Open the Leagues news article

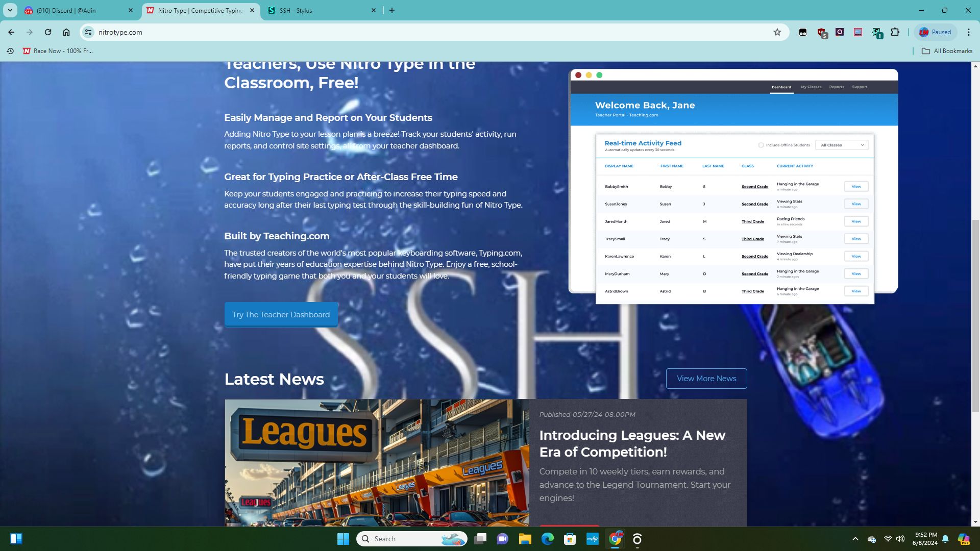pyautogui.click(x=633, y=443)
